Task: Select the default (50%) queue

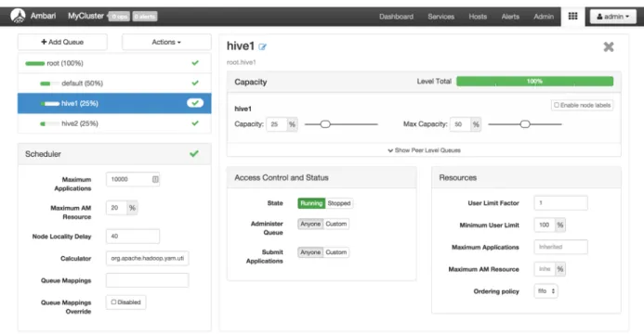Action: click(x=114, y=84)
